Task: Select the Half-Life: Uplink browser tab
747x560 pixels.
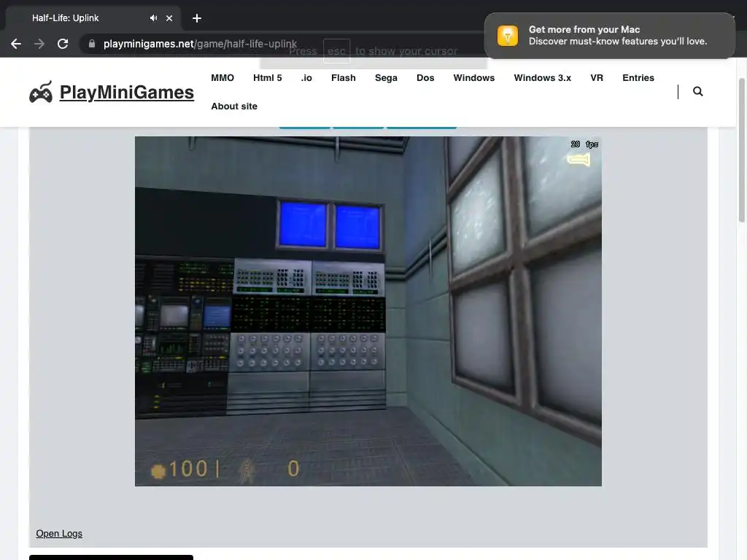Action: (93, 18)
